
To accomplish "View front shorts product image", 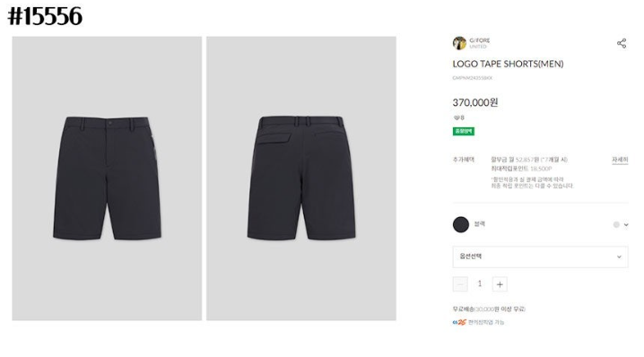I will 107,178.
